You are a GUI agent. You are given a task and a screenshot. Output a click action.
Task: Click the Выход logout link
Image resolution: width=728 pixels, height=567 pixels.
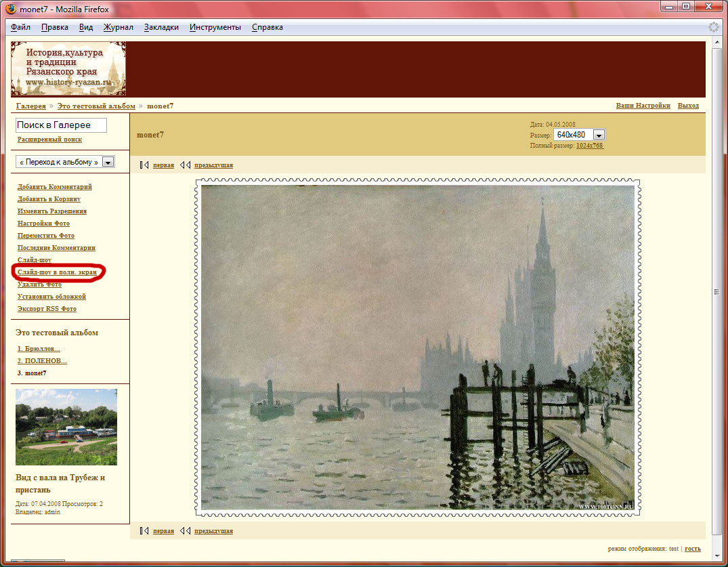(x=688, y=106)
